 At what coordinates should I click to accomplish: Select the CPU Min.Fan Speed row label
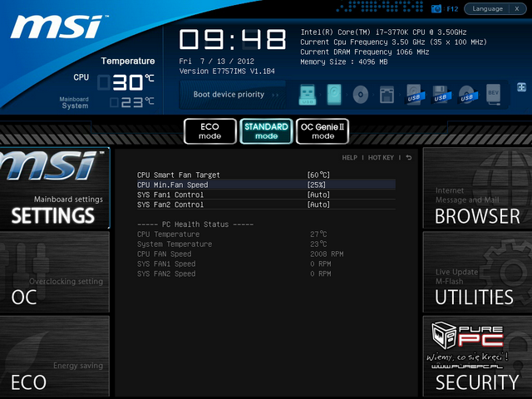pyautogui.click(x=173, y=185)
